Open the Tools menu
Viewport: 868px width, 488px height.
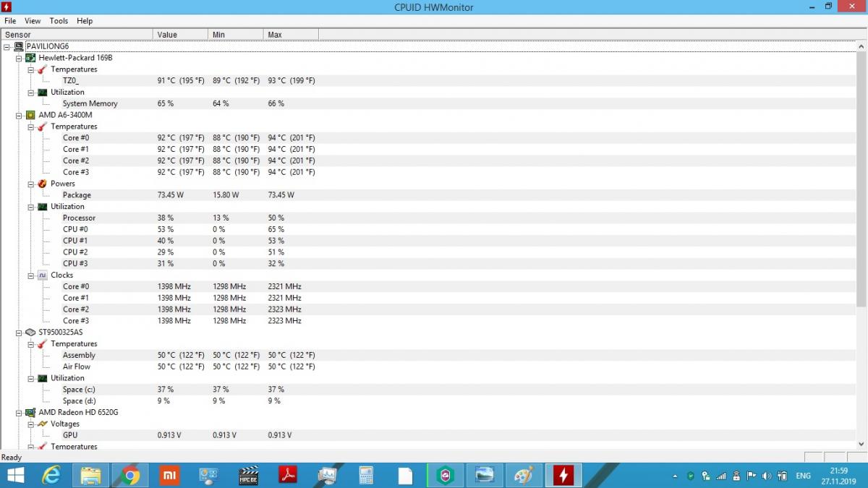coord(59,21)
